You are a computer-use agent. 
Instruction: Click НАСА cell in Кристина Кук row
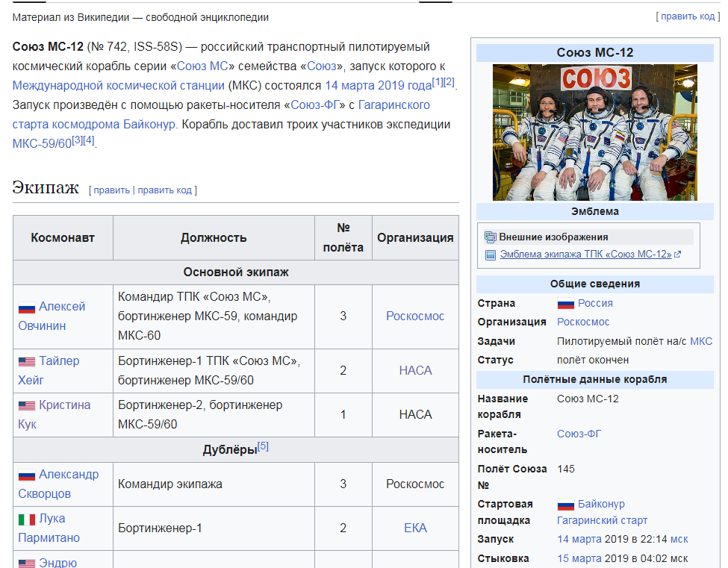[415, 414]
